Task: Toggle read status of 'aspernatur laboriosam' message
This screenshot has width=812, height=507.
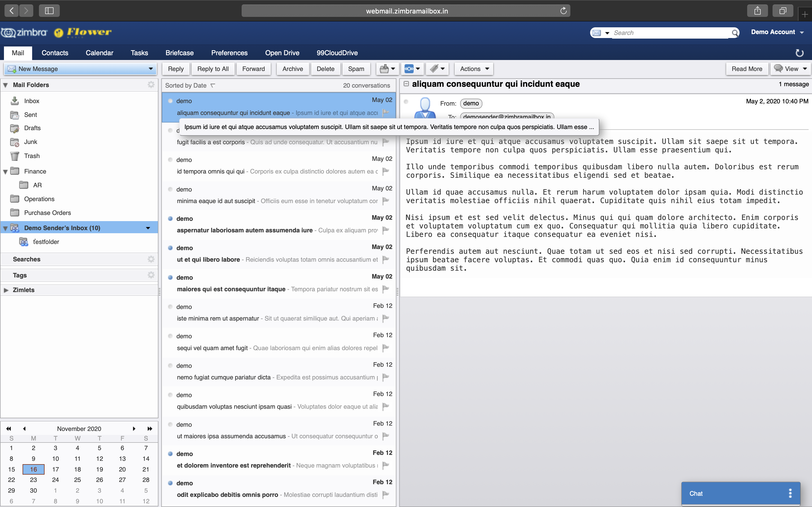Action: [171, 219]
